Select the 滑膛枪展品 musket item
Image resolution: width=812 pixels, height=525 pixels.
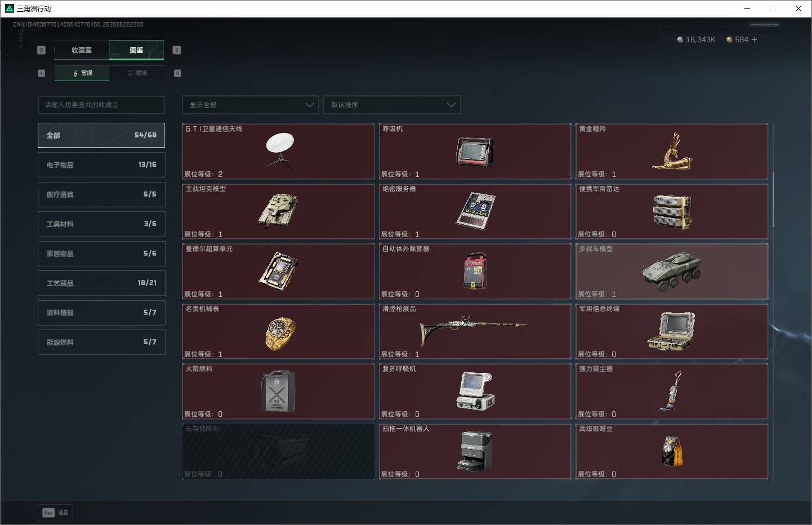pyautogui.click(x=475, y=331)
